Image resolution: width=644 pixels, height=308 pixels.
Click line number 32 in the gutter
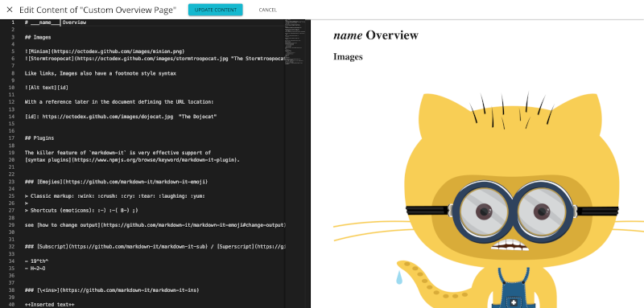(12, 247)
